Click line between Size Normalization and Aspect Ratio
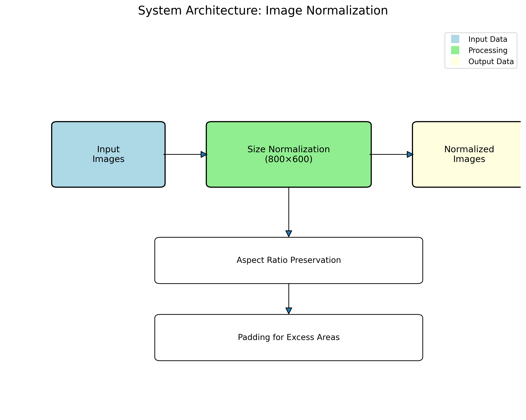Image resolution: width=526 pixels, height=420 pixels. coord(289,208)
